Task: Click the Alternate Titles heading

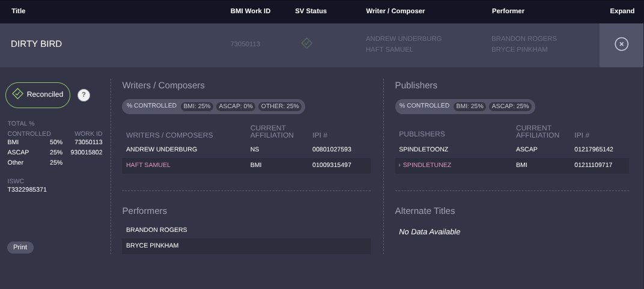Action: [425, 211]
